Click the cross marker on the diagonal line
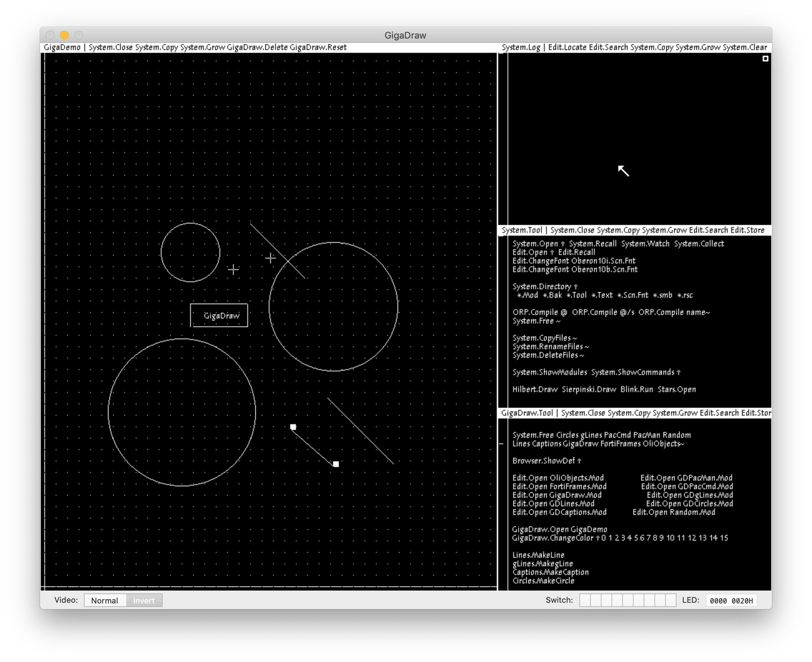 (x=271, y=258)
